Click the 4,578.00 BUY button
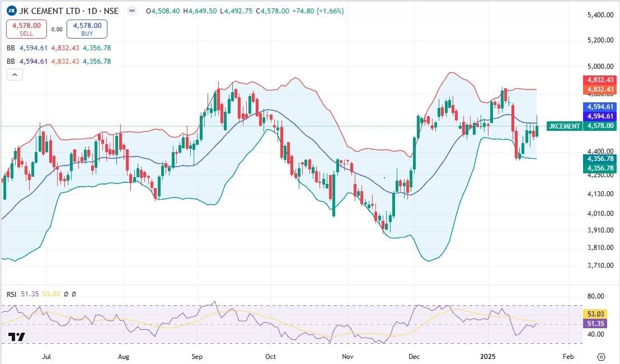Image resolution: width=620 pixels, height=364 pixels. point(87,29)
